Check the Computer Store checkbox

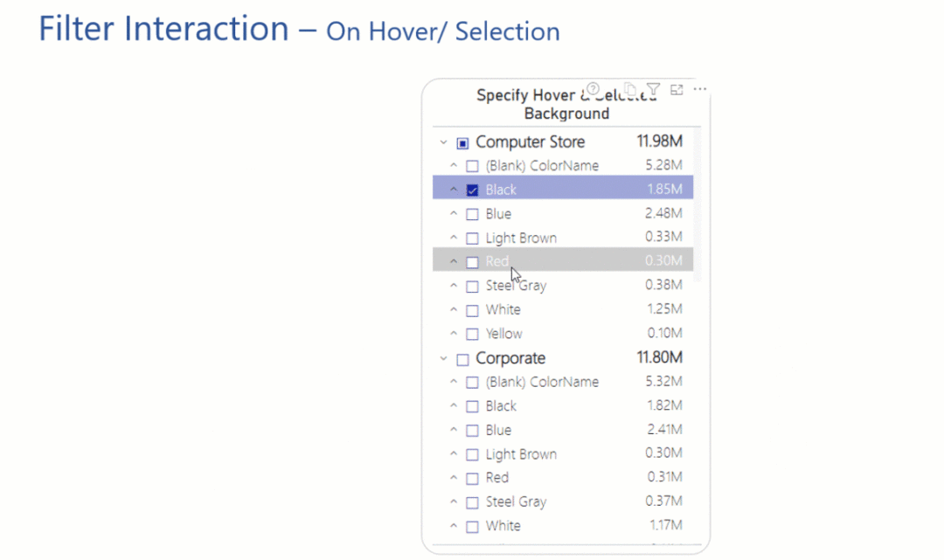pos(462,142)
